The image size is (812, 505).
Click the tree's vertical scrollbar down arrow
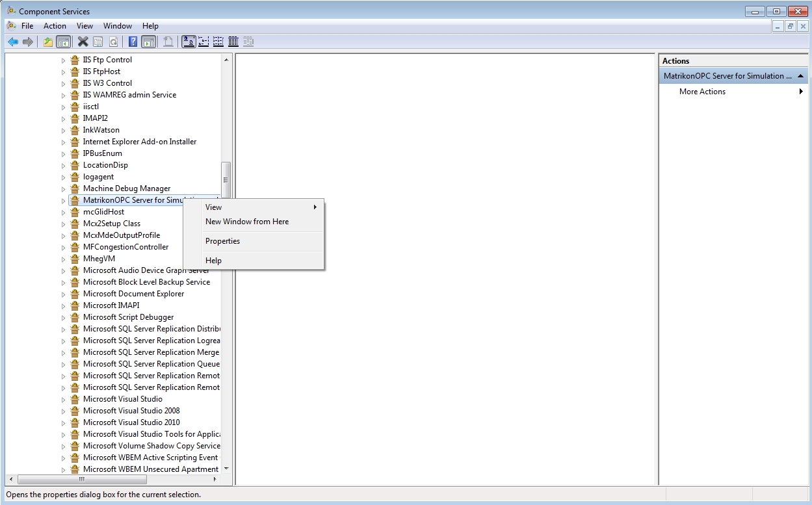click(x=226, y=469)
